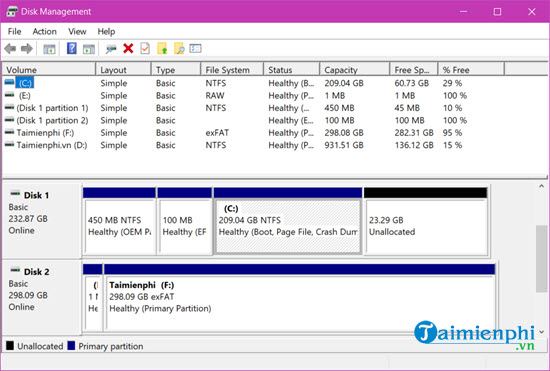Click the drive icon beside (C:) volume
The width and height of the screenshot is (550, 371).
(9, 82)
